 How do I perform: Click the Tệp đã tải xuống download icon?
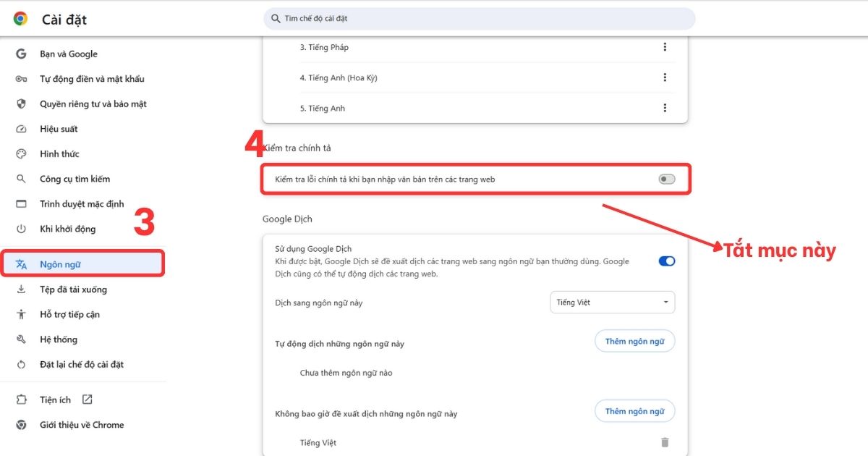22,289
